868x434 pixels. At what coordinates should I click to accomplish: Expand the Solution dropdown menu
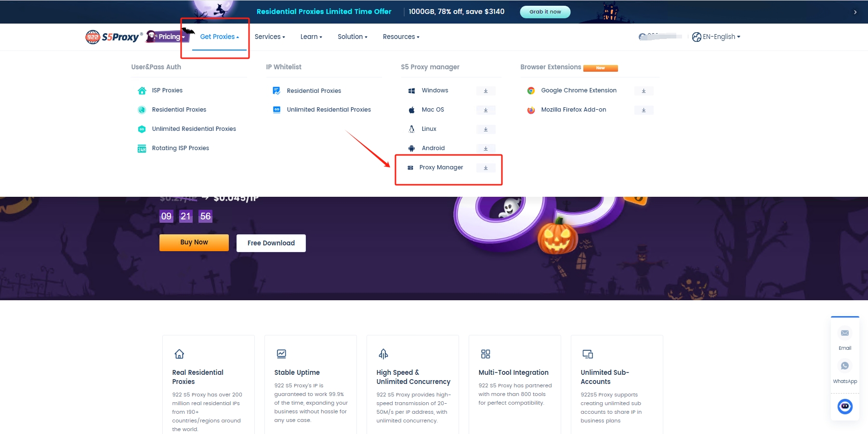pos(352,37)
